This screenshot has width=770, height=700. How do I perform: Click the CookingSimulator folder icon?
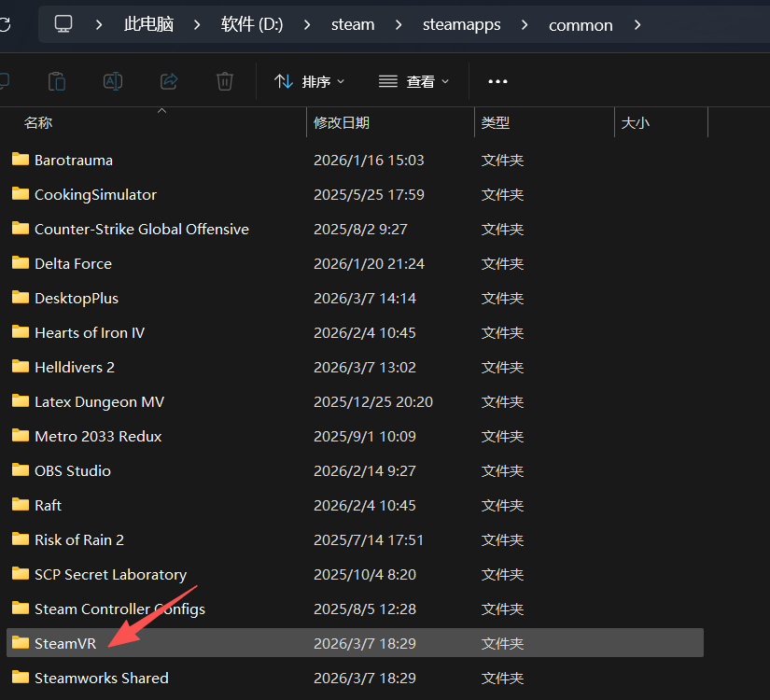click(21, 193)
